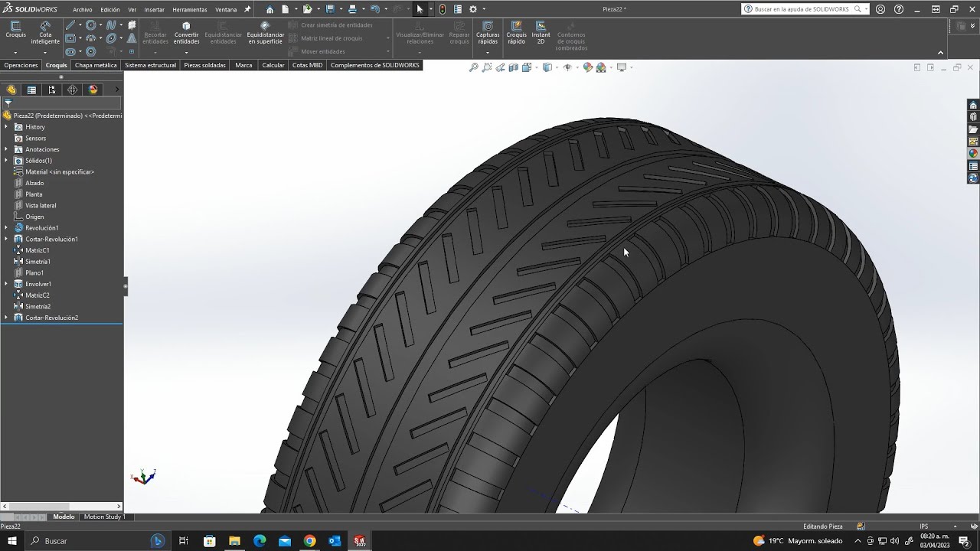Screen dimensions: 980x551
Task: Open the Archivo menu
Action: click(83, 10)
